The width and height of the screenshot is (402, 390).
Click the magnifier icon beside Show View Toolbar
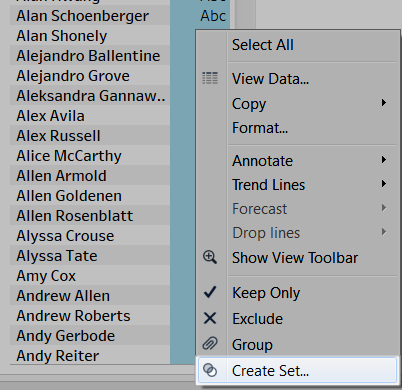[x=210, y=257]
